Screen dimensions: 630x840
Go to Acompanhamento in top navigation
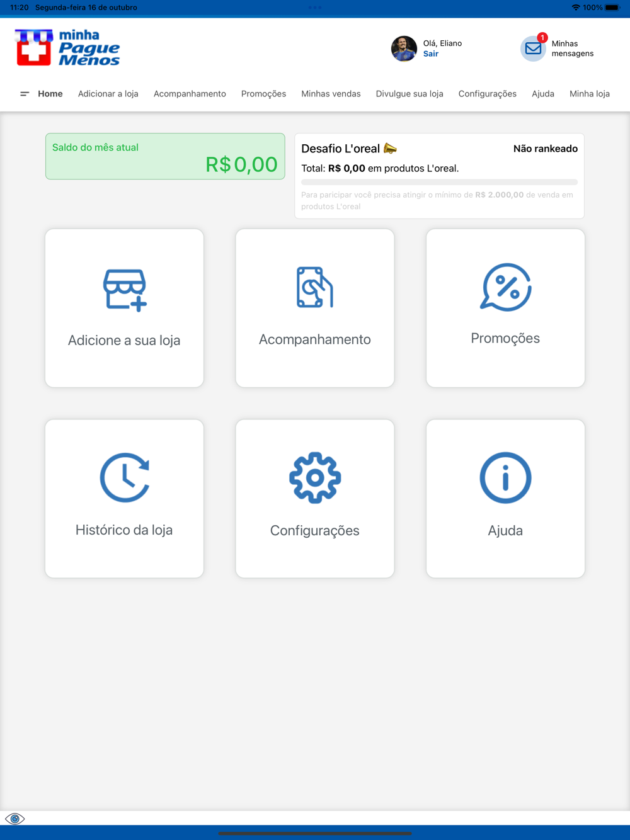(x=190, y=94)
